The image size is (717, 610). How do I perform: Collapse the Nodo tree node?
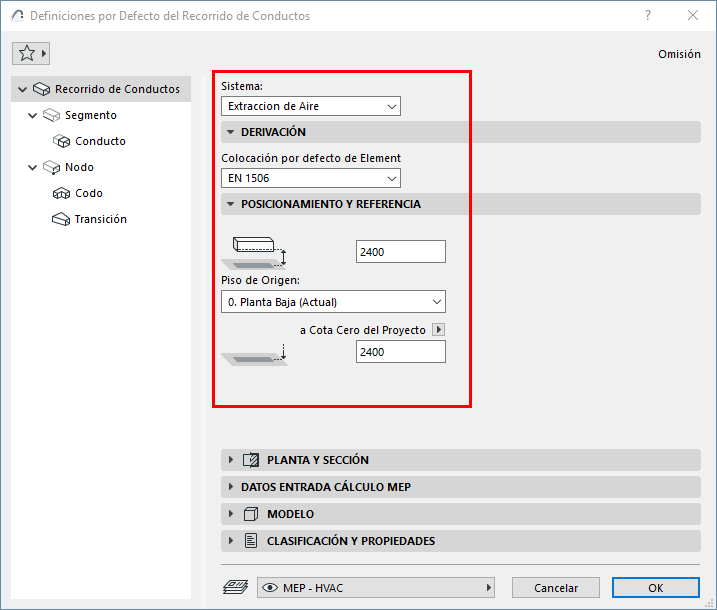click(32, 167)
